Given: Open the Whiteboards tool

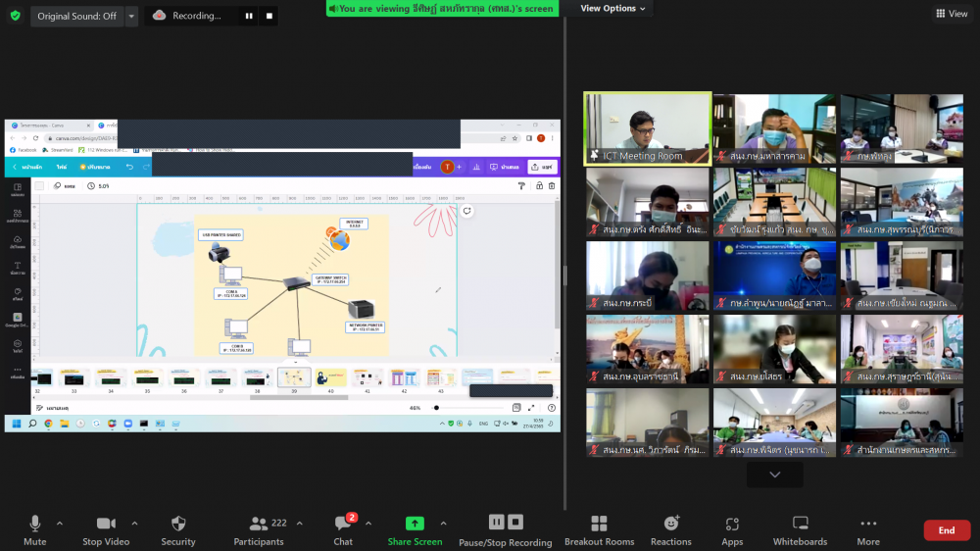Looking at the screenshot, I should pyautogui.click(x=801, y=525).
